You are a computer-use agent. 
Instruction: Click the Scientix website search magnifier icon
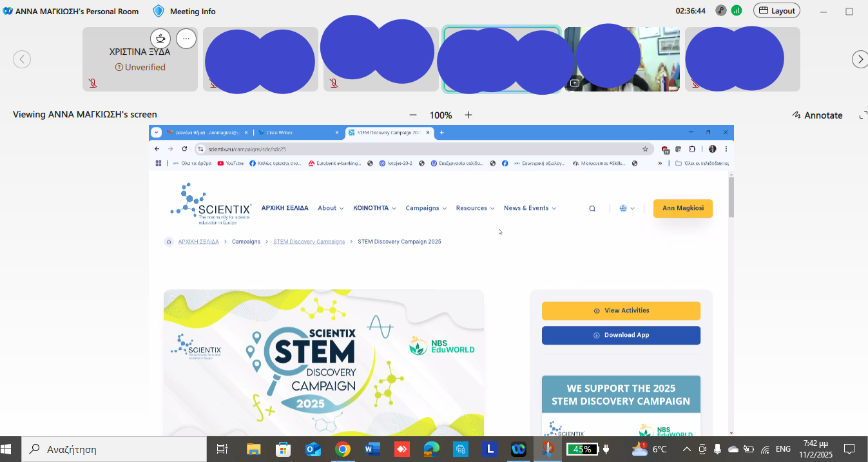click(x=592, y=209)
